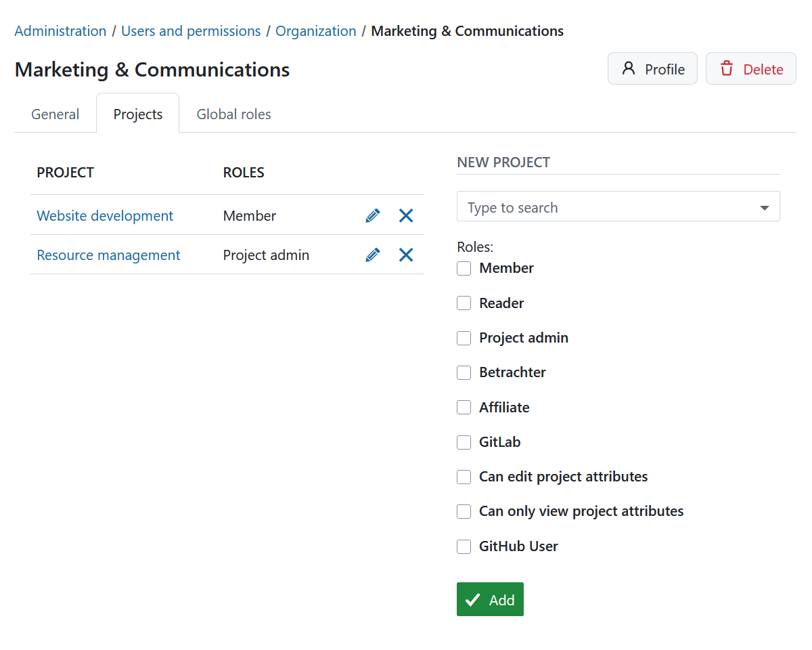Click the PROJECT column header
The image size is (812, 650).
(x=65, y=172)
